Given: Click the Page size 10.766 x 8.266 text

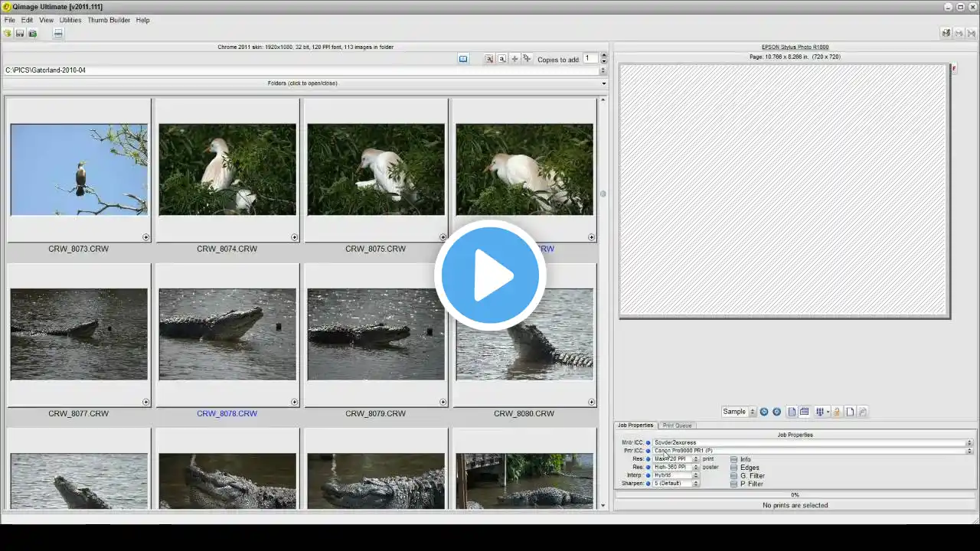Looking at the screenshot, I should coord(795,57).
